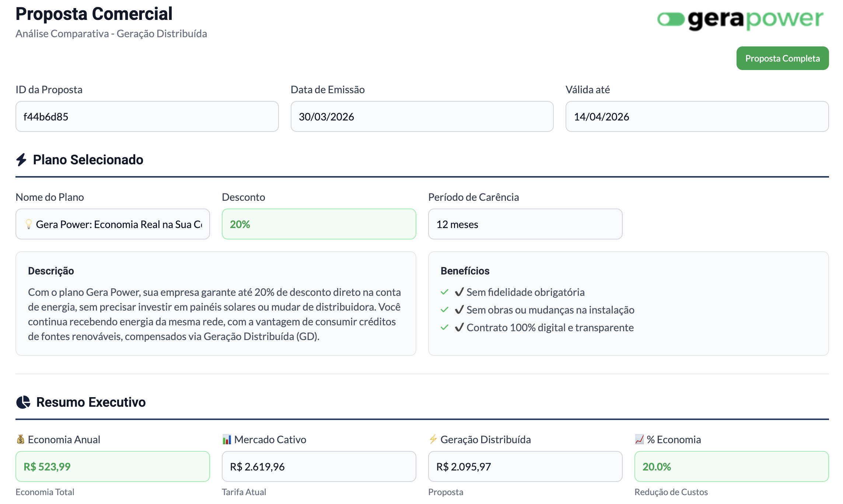Click the R$ 523,99 Economia Anual box
843x504 pixels.
pos(113,466)
